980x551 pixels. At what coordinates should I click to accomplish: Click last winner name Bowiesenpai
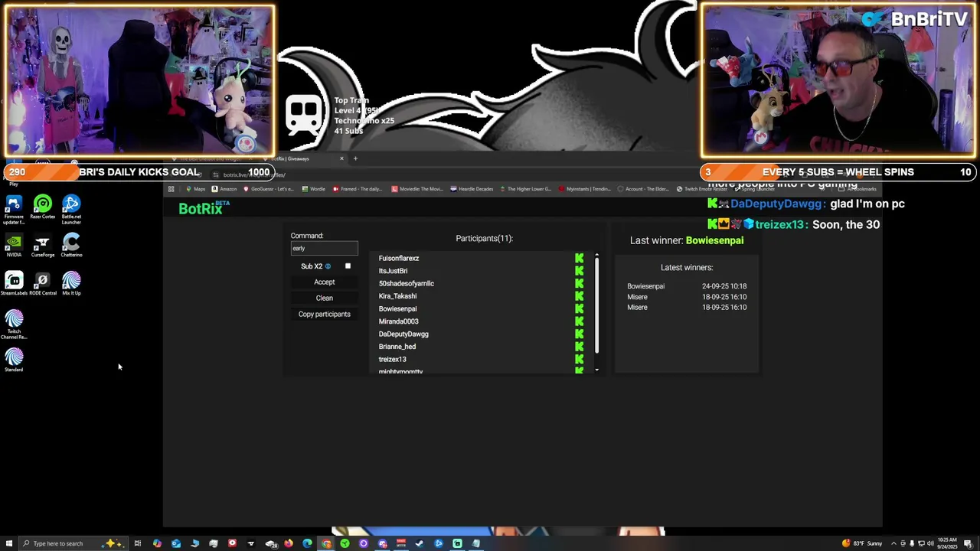(x=714, y=240)
